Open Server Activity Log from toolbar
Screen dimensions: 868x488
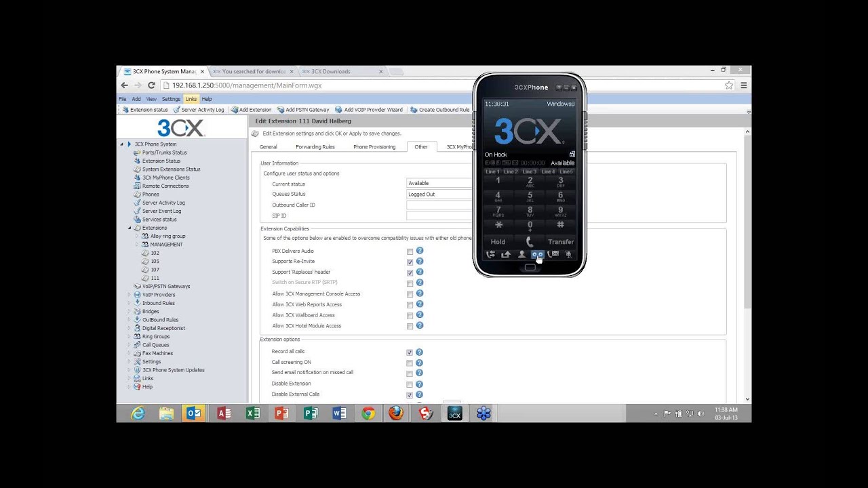(198, 110)
